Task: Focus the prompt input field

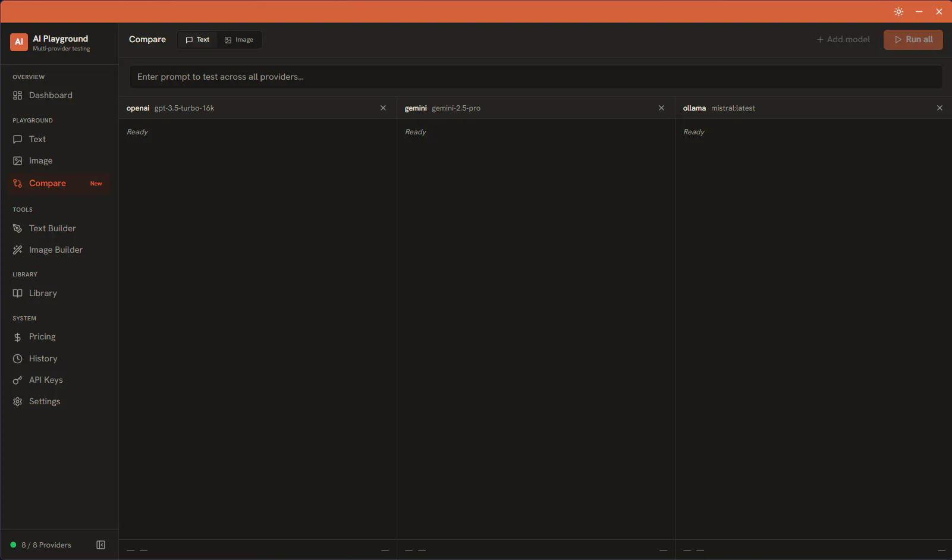Action: (x=536, y=77)
